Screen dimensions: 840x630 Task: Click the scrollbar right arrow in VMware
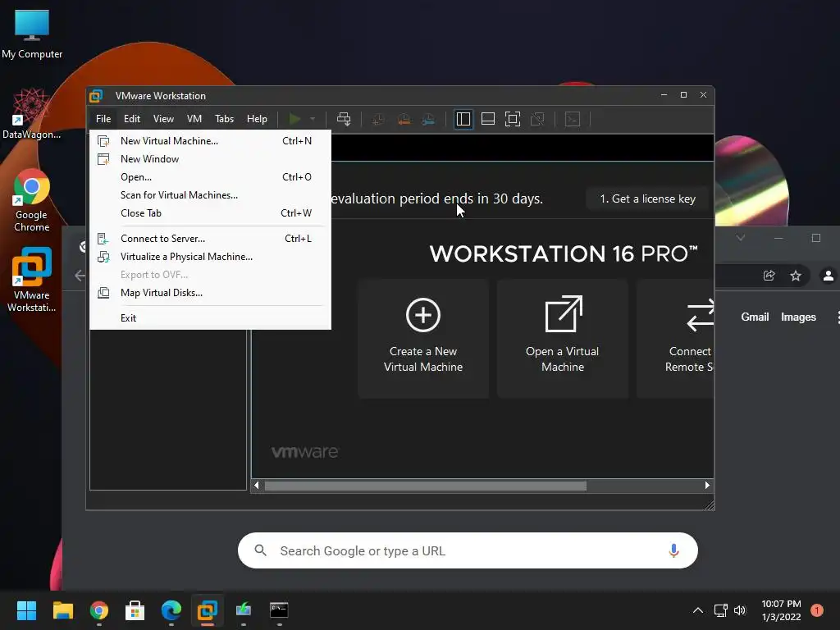pyautogui.click(x=707, y=486)
